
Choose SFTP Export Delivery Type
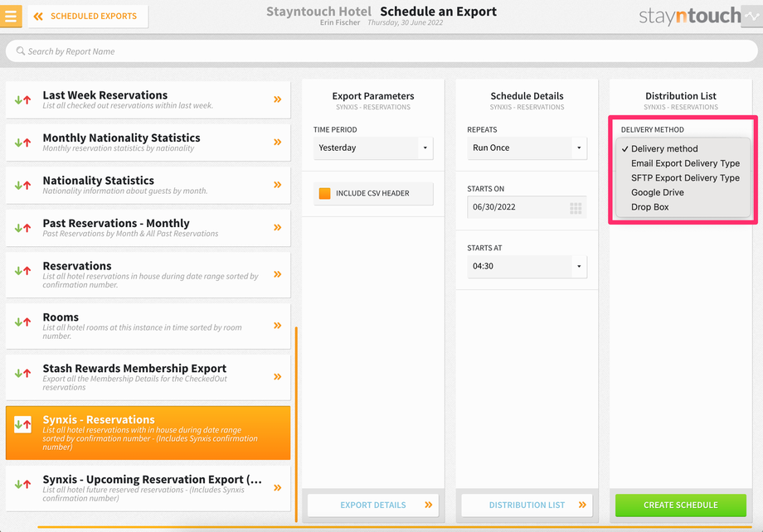coord(683,178)
